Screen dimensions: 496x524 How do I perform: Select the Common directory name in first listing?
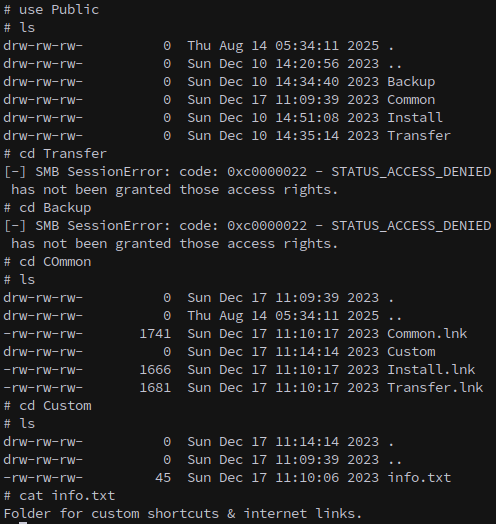coord(411,100)
